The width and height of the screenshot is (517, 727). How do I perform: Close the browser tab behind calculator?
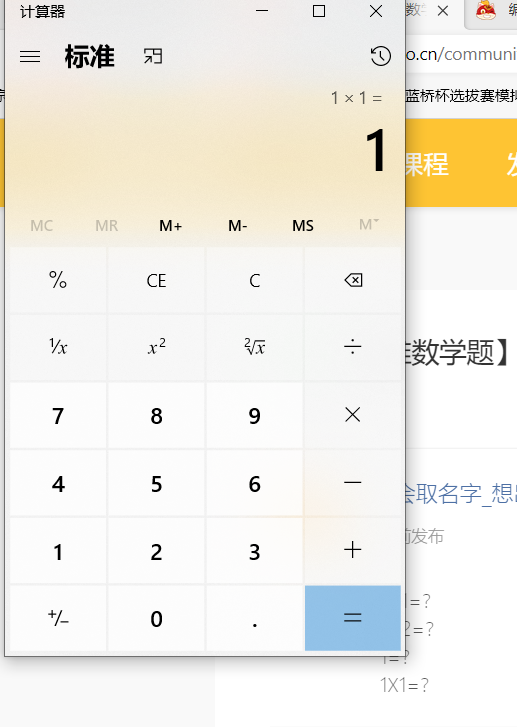coord(443,11)
